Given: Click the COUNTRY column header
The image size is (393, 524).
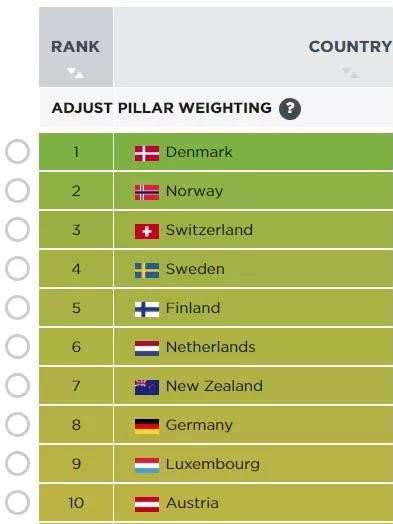Looking at the screenshot, I should (350, 47).
